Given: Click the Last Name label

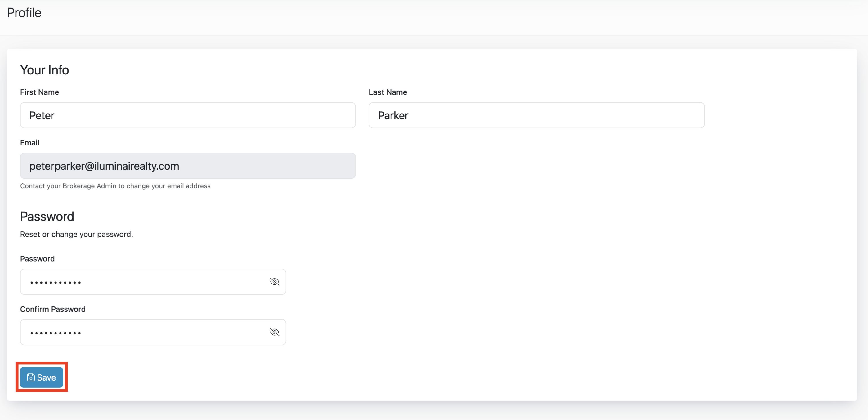Looking at the screenshot, I should [388, 92].
